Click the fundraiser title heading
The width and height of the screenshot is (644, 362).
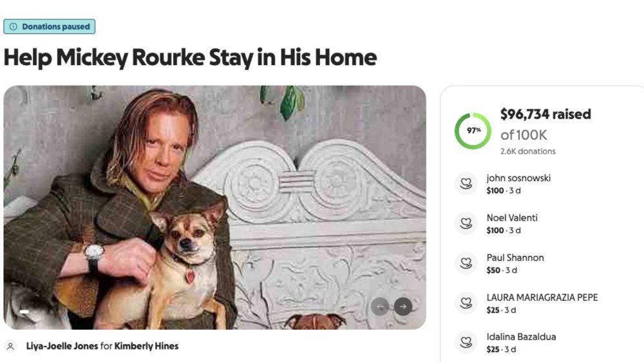pos(190,57)
